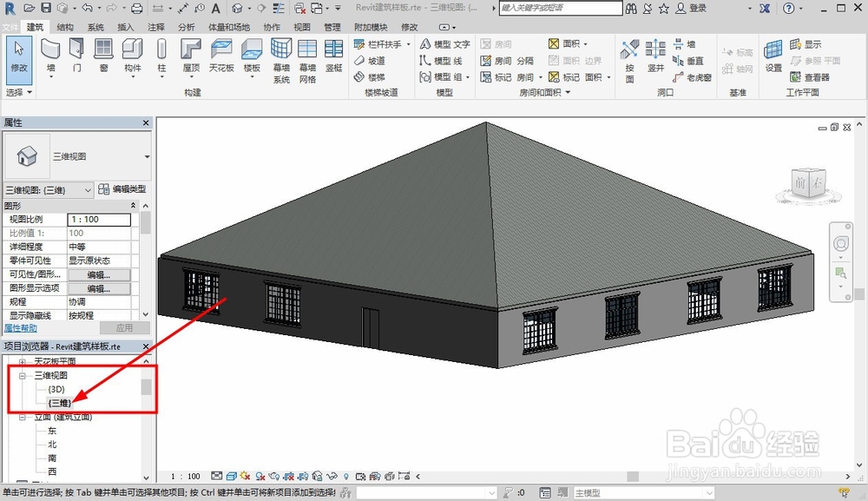Viewport: 868px width, 501px height.
Task: Open the 视图 ribbon tab
Action: (x=302, y=27)
